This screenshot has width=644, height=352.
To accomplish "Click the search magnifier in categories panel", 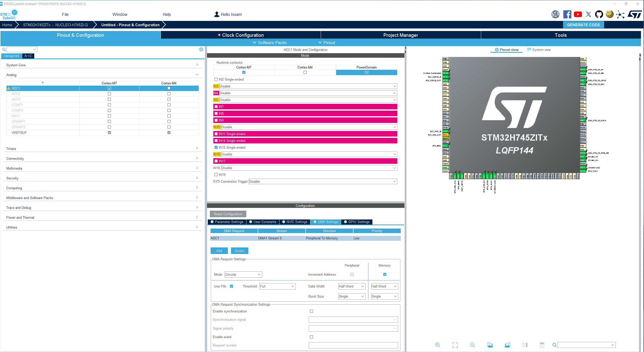I will [4, 49].
